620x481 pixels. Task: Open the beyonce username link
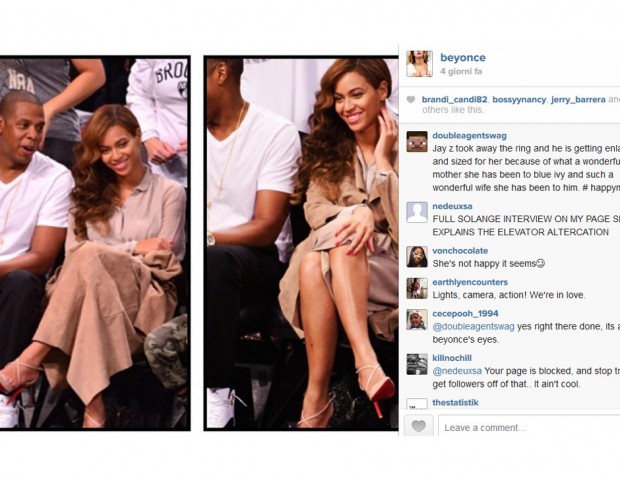(463, 58)
